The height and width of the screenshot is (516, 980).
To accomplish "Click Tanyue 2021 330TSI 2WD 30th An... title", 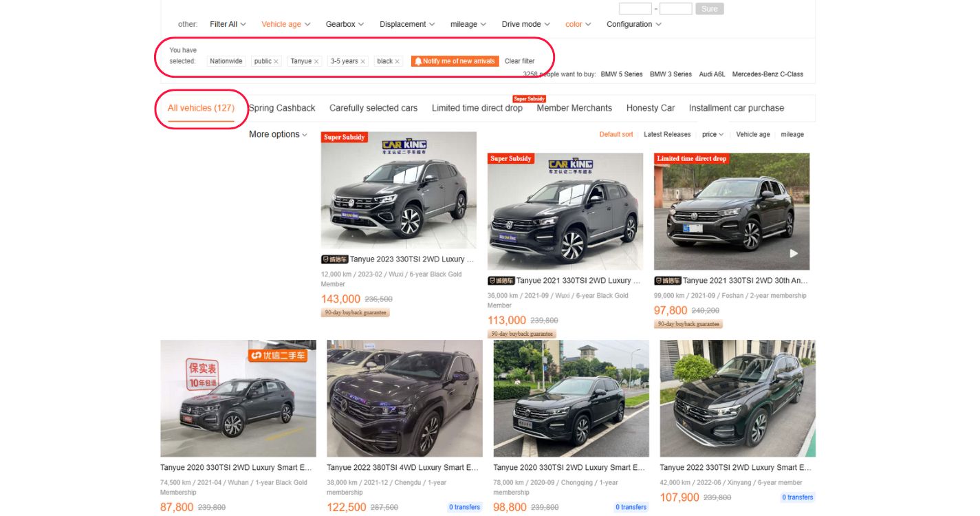I will [745, 281].
